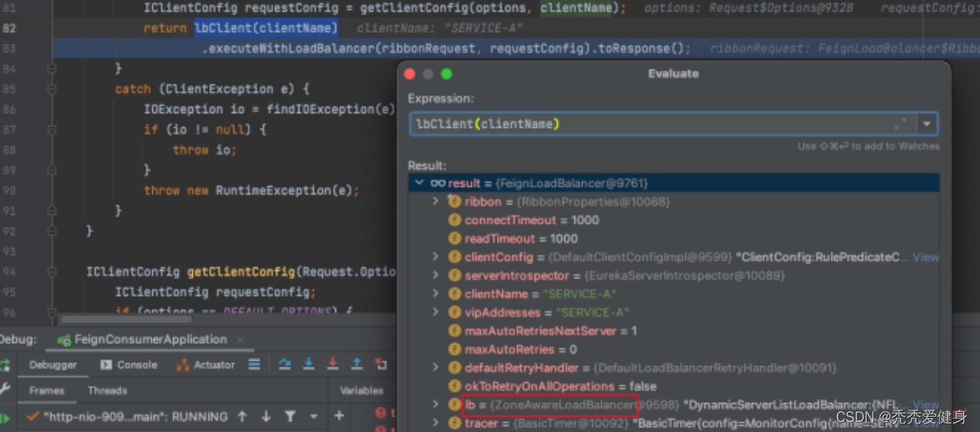Select next frame with the down arrow
Viewport: 980px width, 432px height.
(x=266, y=417)
